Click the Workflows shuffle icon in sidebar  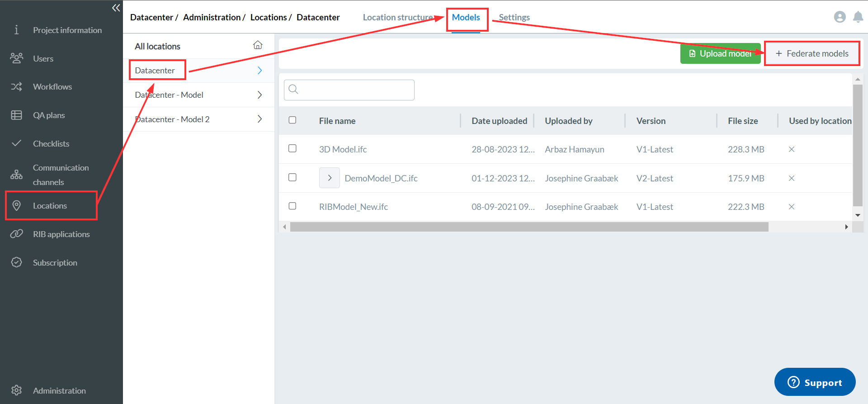point(17,86)
